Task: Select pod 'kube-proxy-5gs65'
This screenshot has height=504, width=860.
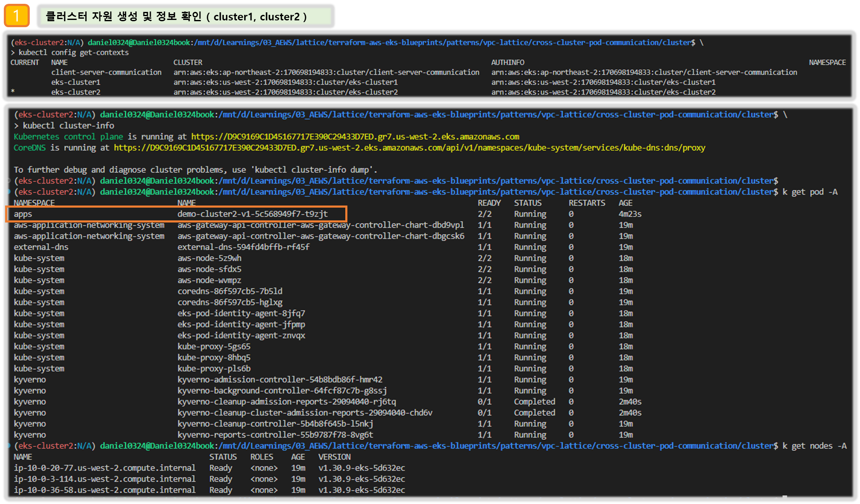Action: (214, 346)
